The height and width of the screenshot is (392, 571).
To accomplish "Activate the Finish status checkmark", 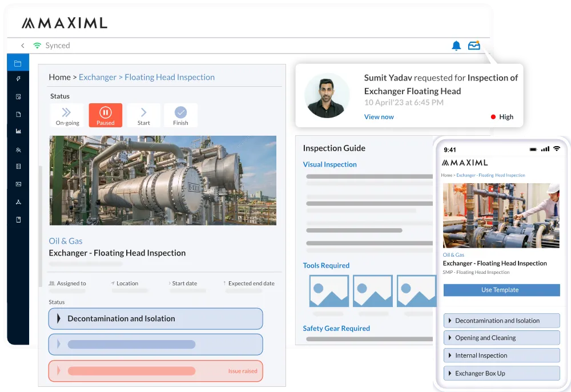I will (180, 115).
